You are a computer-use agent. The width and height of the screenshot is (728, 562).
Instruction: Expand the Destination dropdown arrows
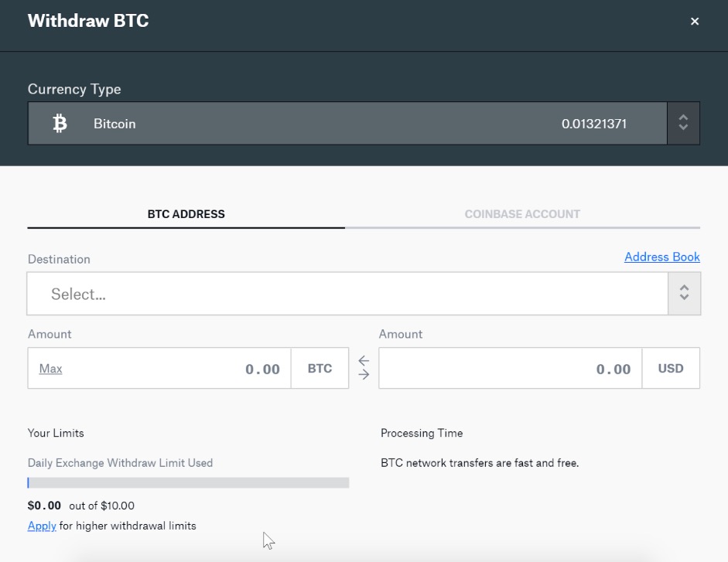click(684, 293)
